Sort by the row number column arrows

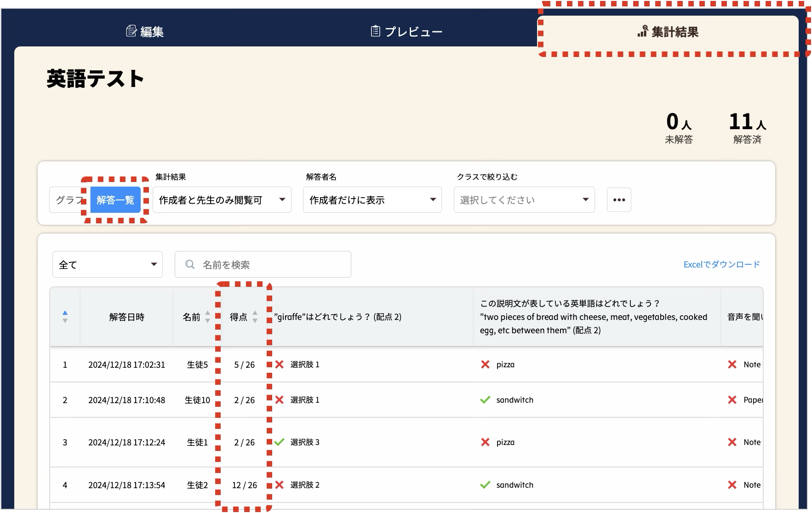pos(65,317)
